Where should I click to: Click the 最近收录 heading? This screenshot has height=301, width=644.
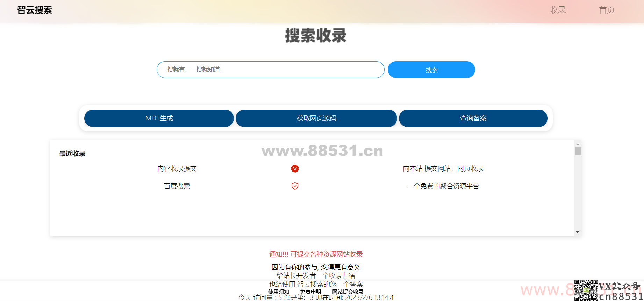click(x=72, y=154)
